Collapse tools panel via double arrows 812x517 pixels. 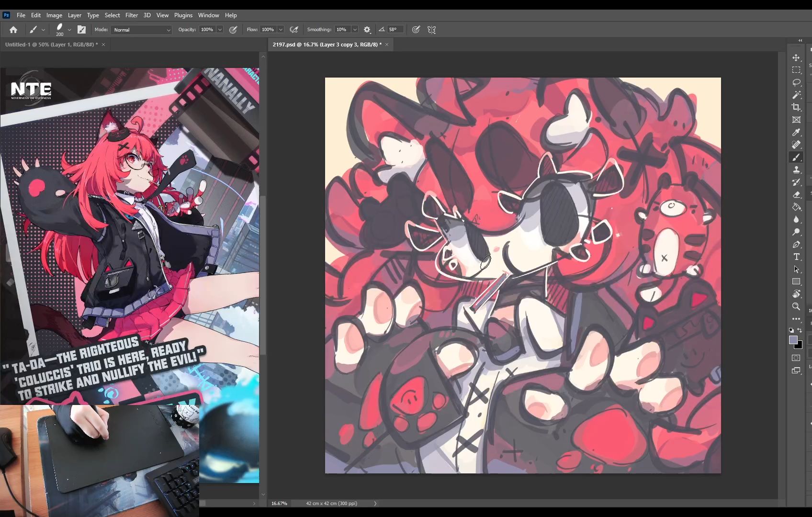tap(800, 41)
